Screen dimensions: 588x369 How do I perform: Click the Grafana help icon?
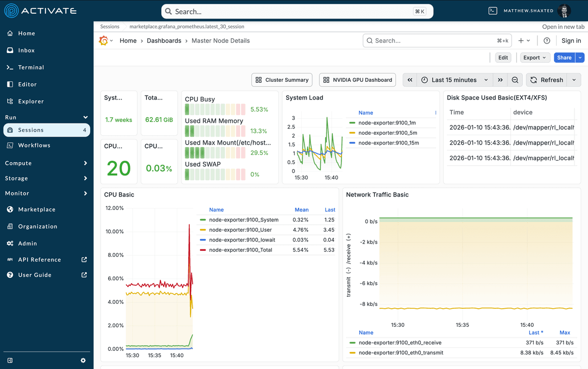tap(547, 41)
